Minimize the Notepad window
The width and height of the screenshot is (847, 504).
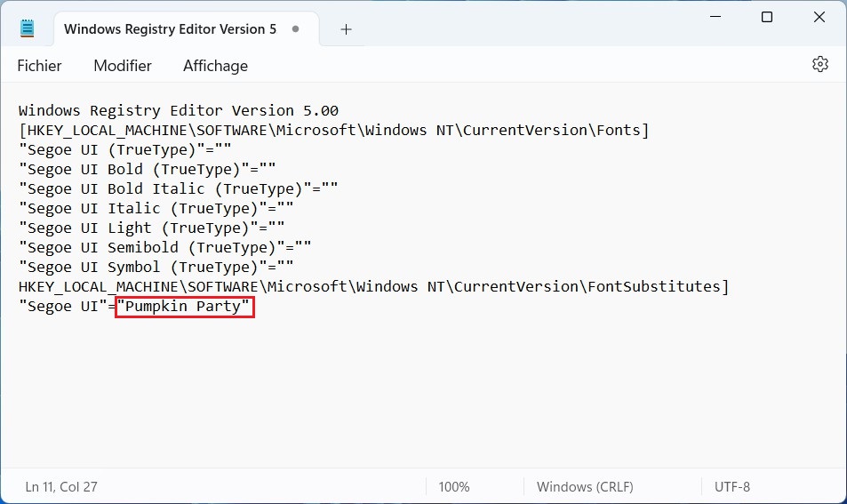715,17
